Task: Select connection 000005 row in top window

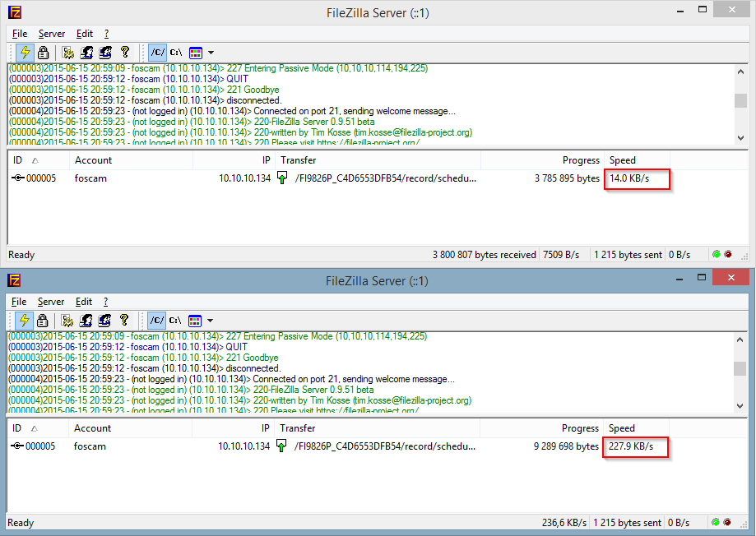Action: click(340, 178)
